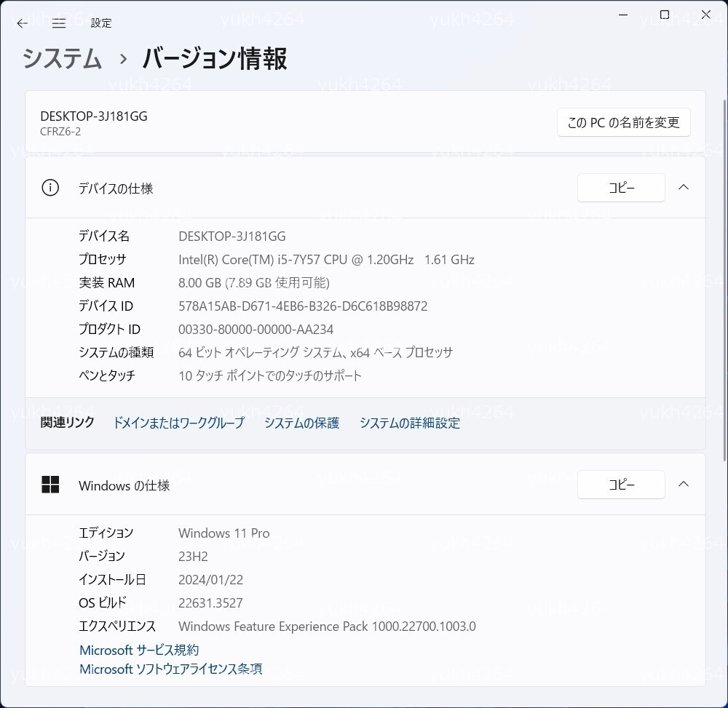The image size is (728, 708).
Task: Select install date 2024/01/22
Action: pos(211,580)
